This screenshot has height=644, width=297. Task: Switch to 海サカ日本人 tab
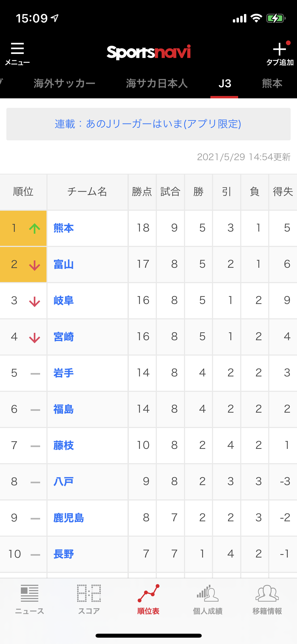point(157,84)
